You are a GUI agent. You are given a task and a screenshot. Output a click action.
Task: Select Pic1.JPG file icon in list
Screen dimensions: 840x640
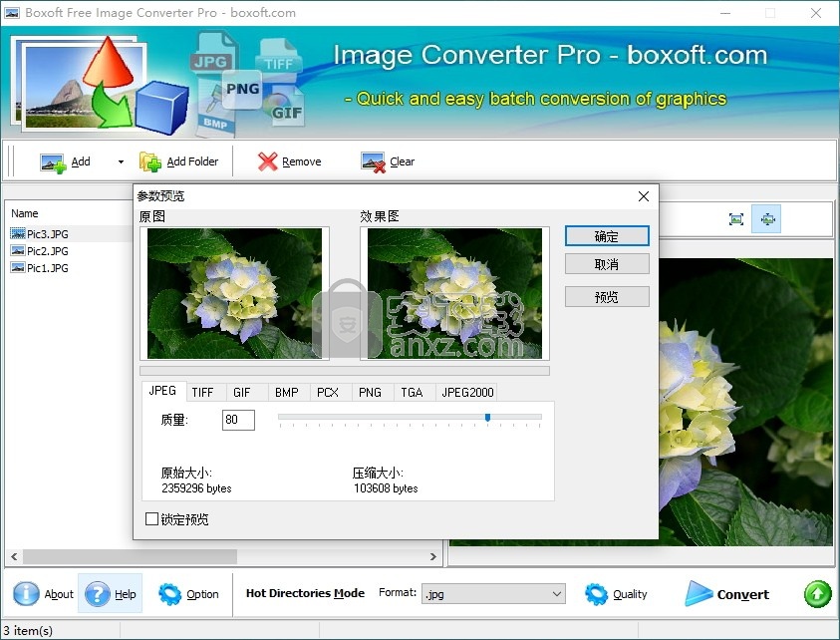point(18,267)
